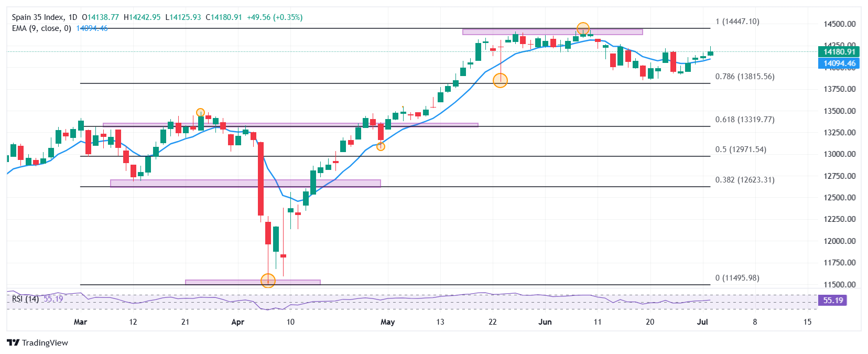Click the orange circle at the 14447.10 high
Viewport: 868px width, 354px height.
[x=583, y=29]
